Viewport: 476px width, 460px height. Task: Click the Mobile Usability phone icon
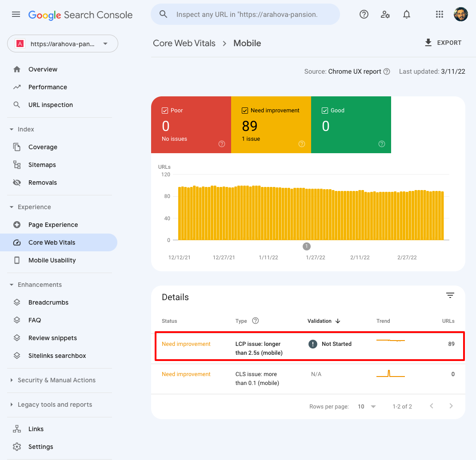[17, 260]
